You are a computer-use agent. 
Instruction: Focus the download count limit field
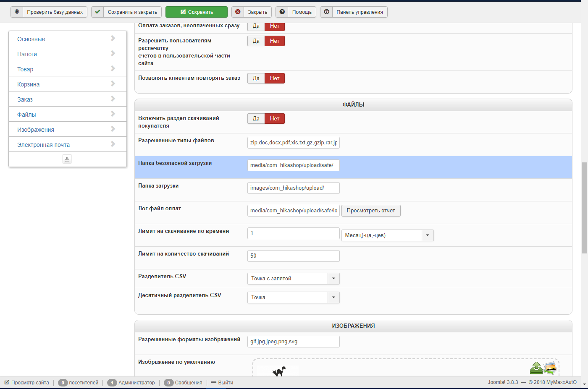(x=294, y=256)
